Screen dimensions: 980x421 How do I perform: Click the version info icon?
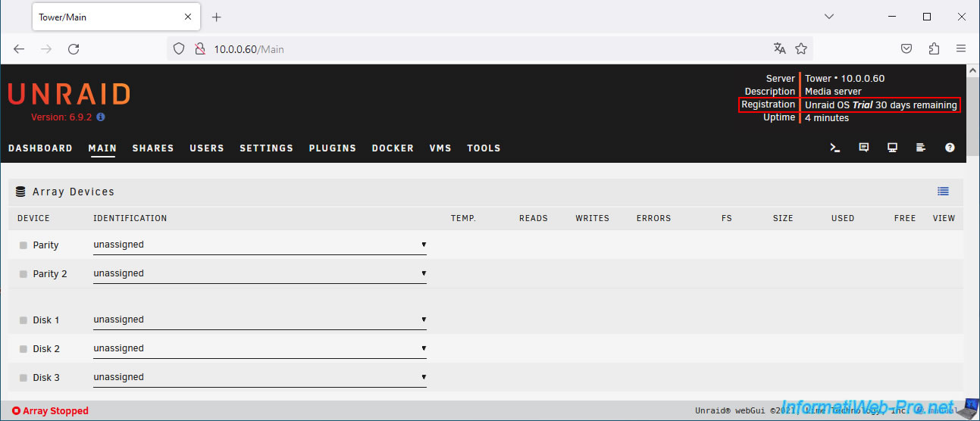click(101, 117)
